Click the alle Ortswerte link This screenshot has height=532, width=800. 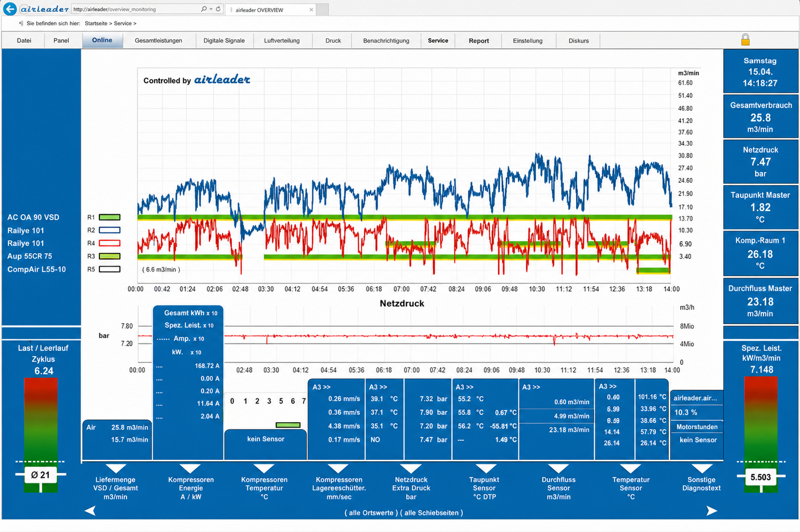(x=371, y=513)
